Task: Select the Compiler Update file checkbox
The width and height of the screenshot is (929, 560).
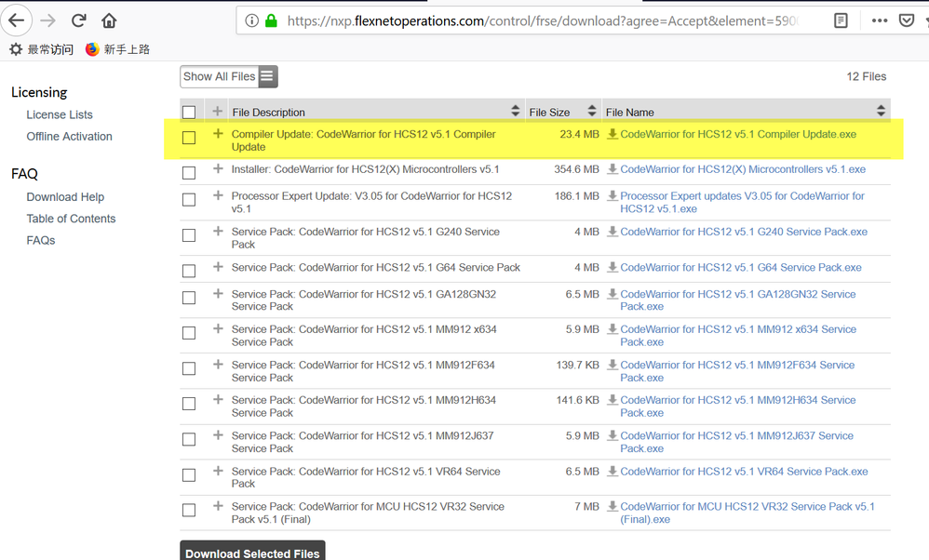Action: tap(189, 138)
